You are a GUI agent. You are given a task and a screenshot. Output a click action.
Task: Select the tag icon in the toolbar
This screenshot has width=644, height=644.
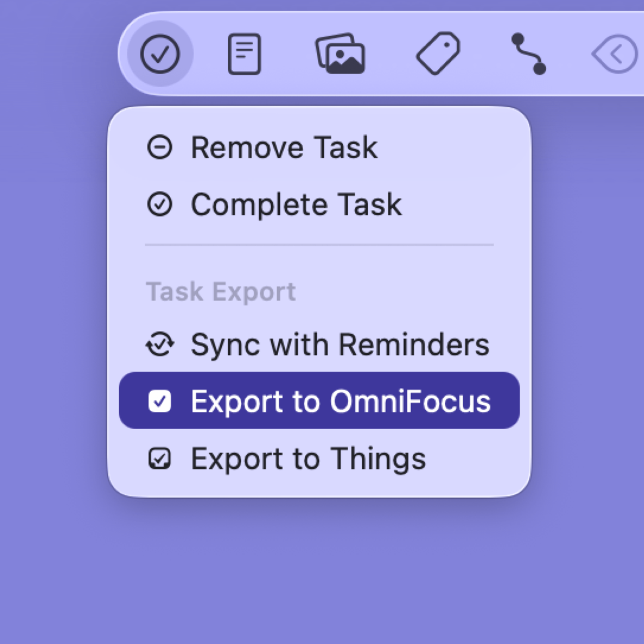[439, 54]
